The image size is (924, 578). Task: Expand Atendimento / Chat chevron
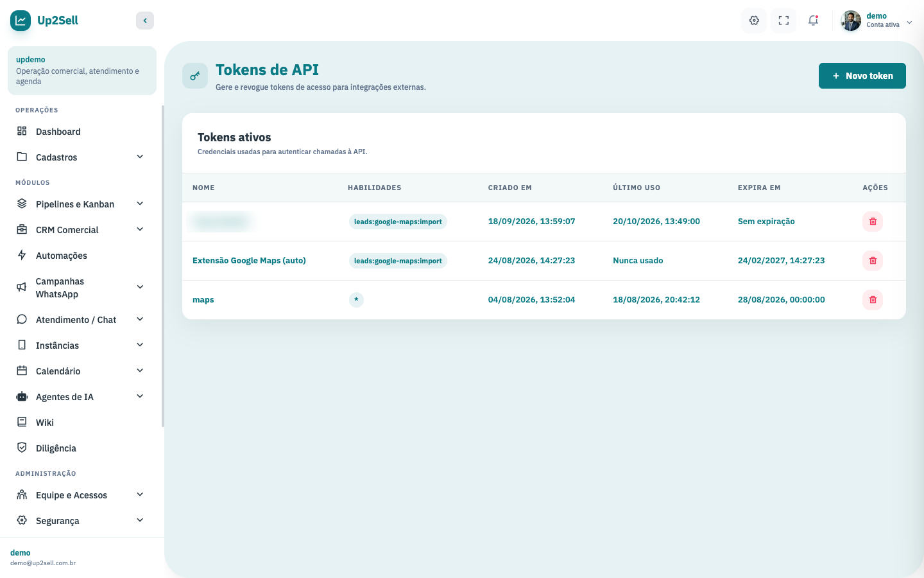(x=140, y=319)
